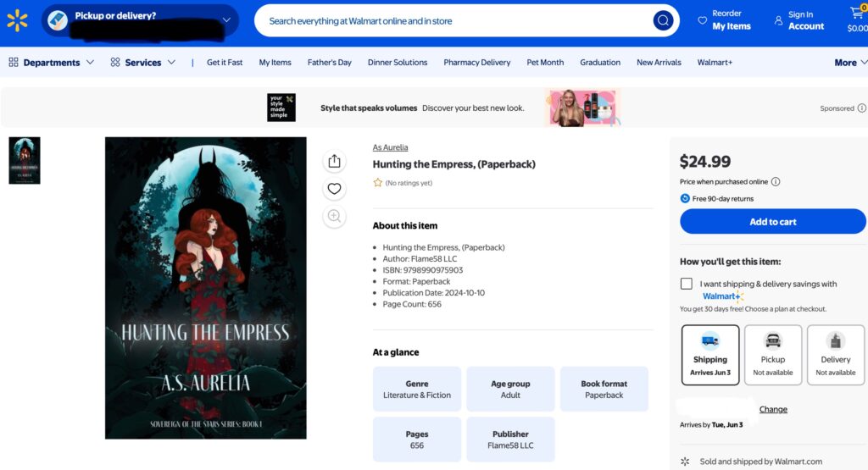
Task: Click the Sign In person icon
Action: tap(778, 20)
